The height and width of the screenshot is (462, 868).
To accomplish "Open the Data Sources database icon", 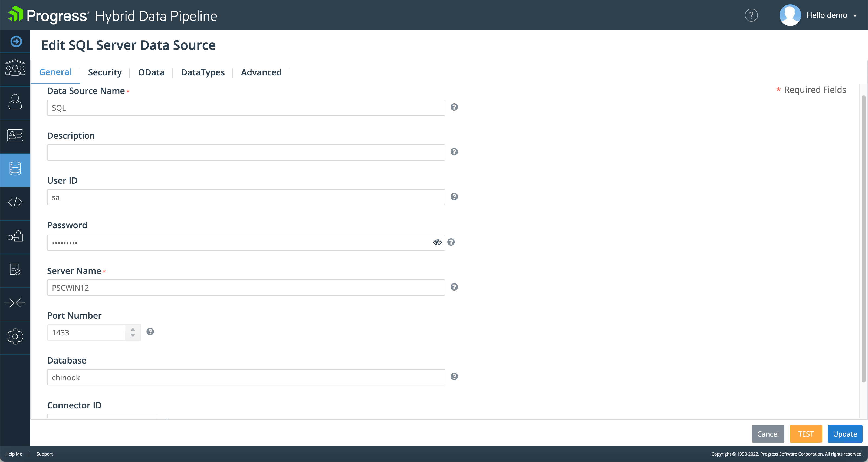I will [15, 169].
